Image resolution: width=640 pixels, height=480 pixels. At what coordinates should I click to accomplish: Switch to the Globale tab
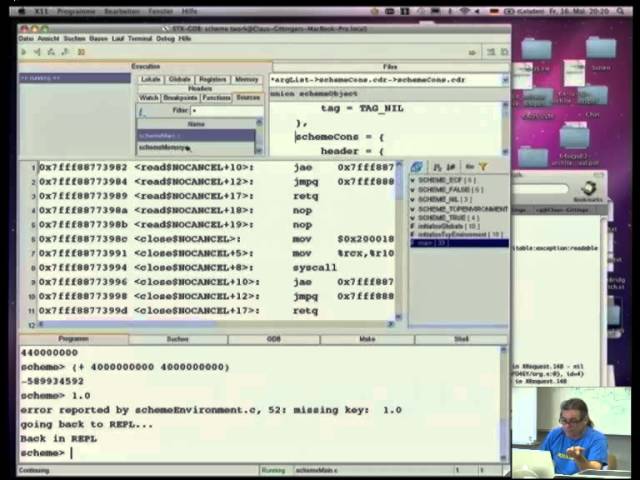(x=179, y=79)
